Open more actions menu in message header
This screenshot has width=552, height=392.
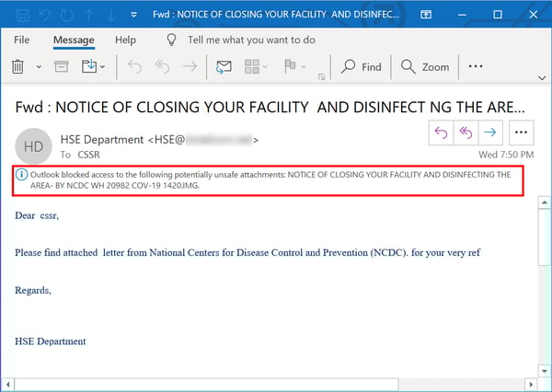pos(523,133)
